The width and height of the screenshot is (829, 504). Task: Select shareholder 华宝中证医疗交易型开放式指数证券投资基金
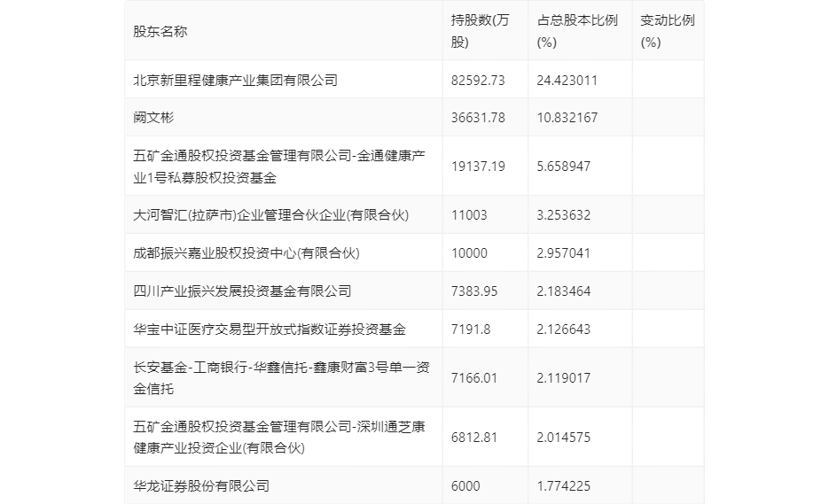coord(270,330)
